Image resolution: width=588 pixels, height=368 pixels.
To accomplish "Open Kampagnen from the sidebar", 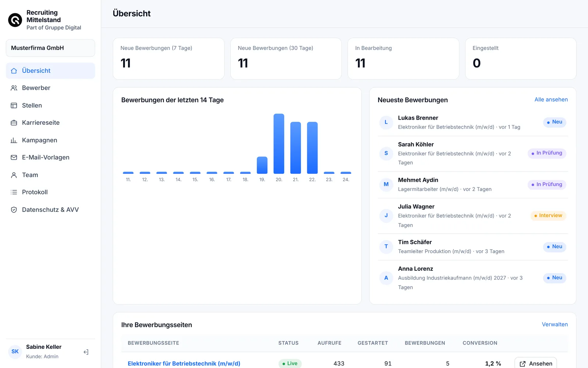I will click(x=50, y=140).
